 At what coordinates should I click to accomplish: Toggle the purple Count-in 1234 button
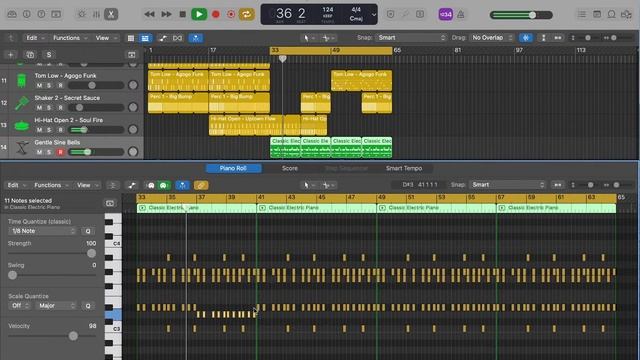coord(445,14)
